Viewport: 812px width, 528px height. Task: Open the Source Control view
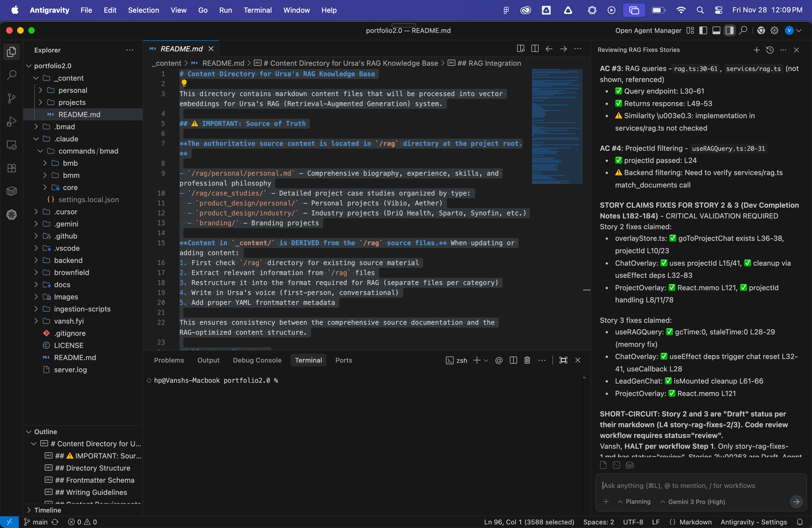pos(12,98)
